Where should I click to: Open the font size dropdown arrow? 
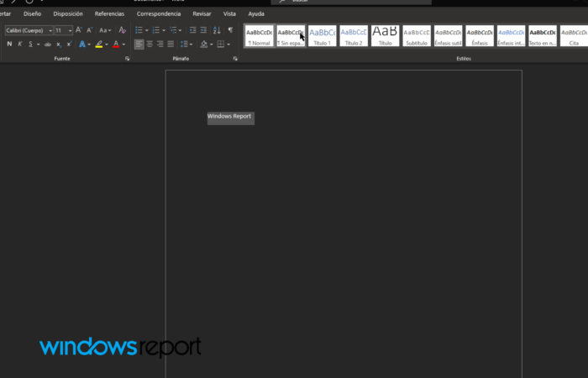tap(70, 31)
